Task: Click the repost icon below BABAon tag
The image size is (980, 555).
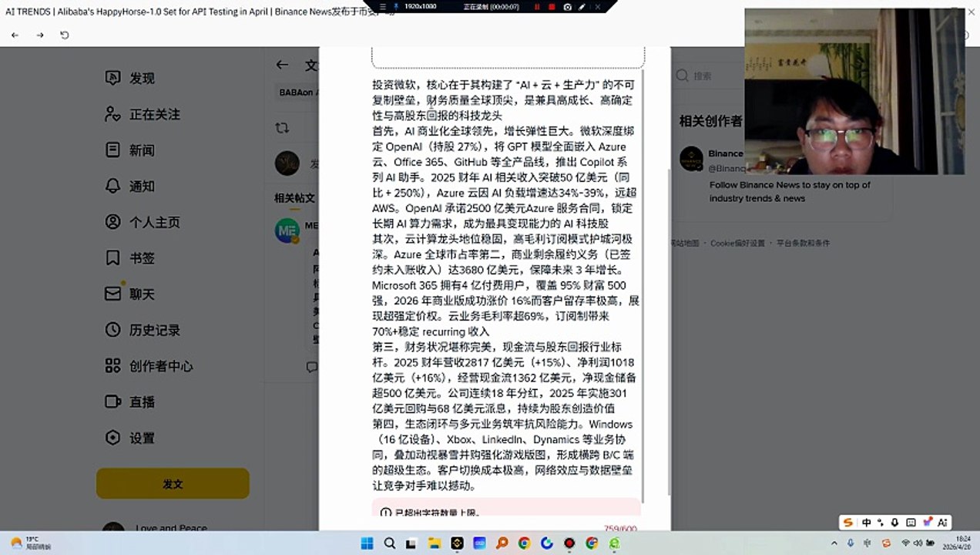Action: 282,128
